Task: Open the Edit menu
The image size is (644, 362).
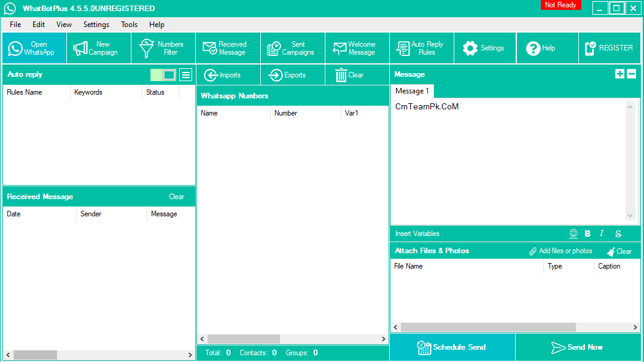Action: [39, 25]
